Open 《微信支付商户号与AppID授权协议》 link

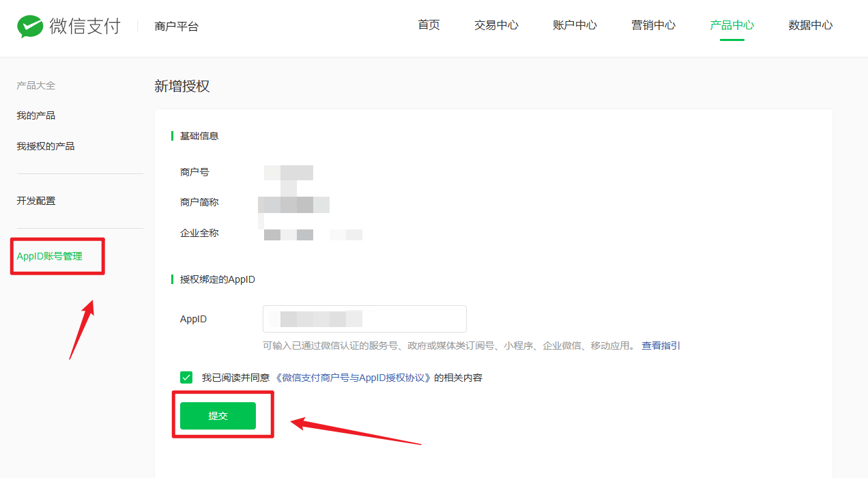point(353,378)
